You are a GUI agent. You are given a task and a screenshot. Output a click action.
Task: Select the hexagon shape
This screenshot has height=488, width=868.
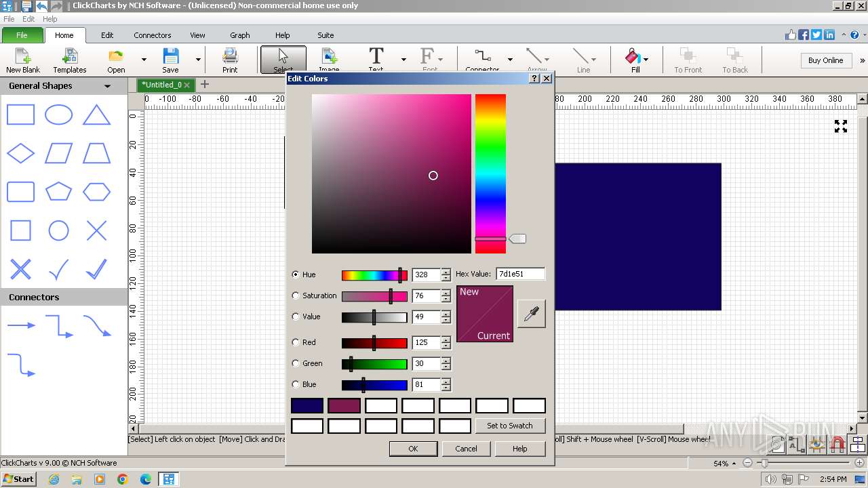coord(96,192)
